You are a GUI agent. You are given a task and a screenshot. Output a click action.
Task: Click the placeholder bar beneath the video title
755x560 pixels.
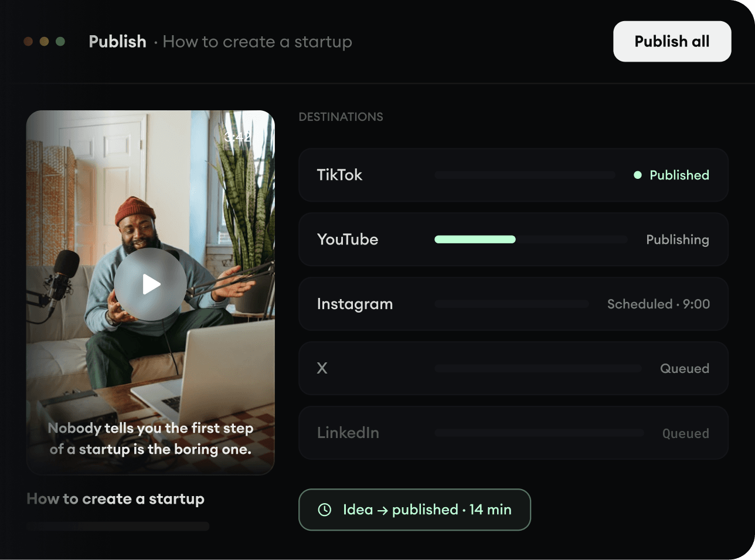click(118, 527)
